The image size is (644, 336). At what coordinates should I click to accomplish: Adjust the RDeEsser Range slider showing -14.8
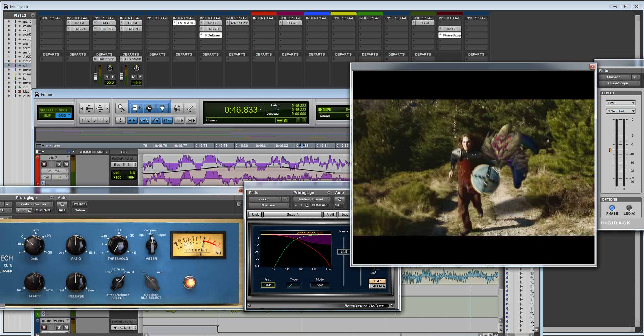[343, 252]
